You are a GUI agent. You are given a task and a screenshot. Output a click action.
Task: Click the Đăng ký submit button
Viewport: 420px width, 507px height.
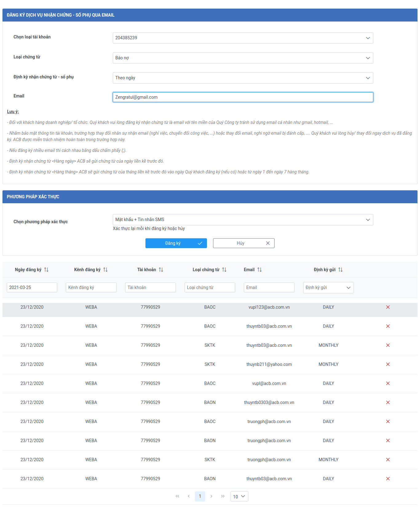(176, 243)
